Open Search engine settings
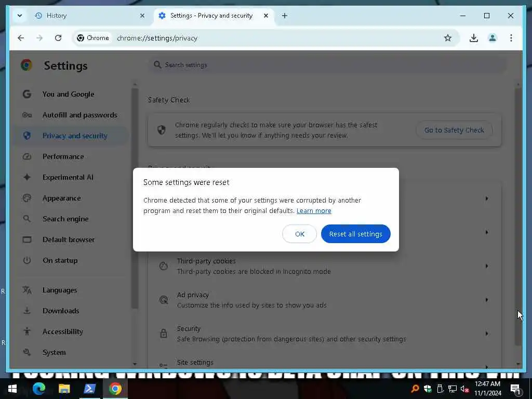This screenshot has width=532, height=399. [71, 219]
